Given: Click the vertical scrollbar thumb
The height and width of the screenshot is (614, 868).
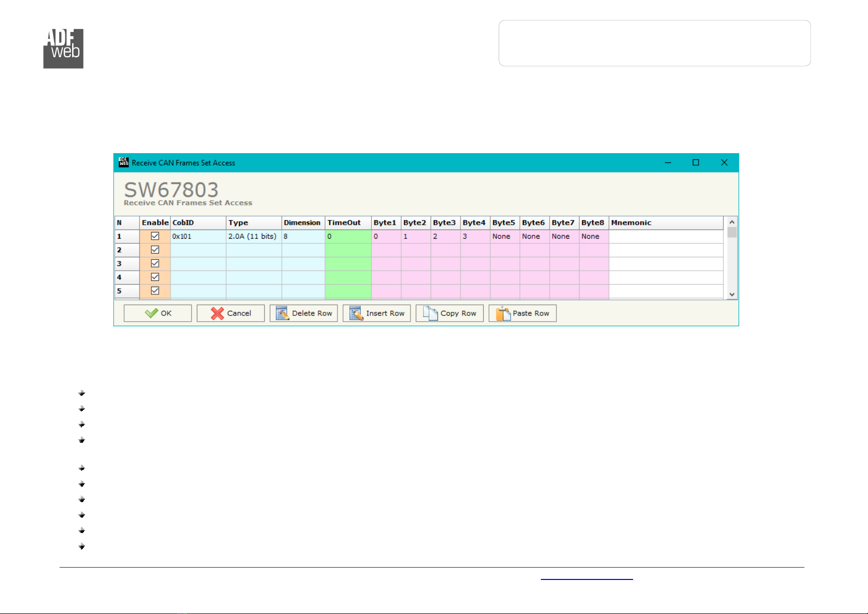Looking at the screenshot, I should point(732,232).
